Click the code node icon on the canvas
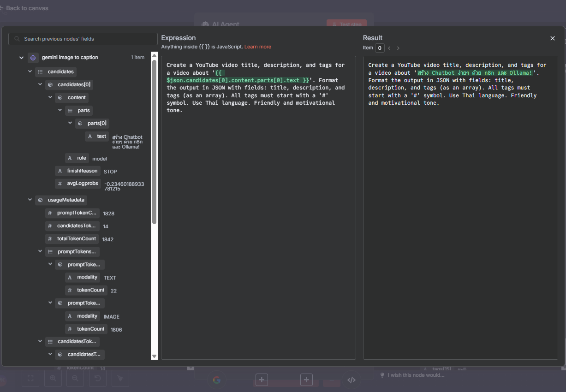Image resolution: width=566 pixels, height=392 pixels. [351, 380]
